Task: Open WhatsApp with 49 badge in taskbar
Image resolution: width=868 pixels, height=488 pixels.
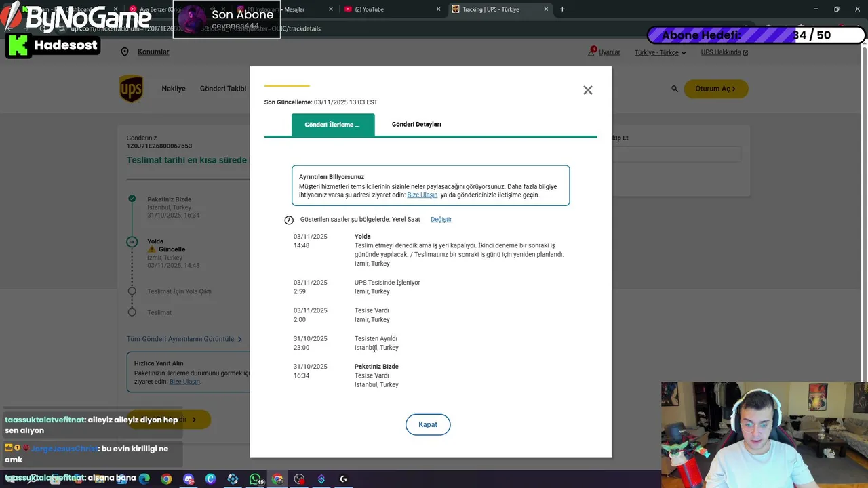Action: pyautogui.click(x=255, y=479)
